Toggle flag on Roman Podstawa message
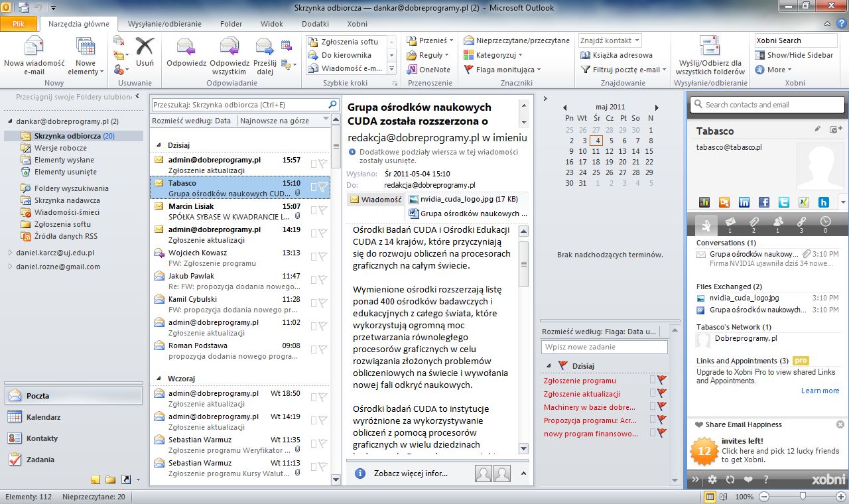The height and width of the screenshot is (504, 849). 323,350
